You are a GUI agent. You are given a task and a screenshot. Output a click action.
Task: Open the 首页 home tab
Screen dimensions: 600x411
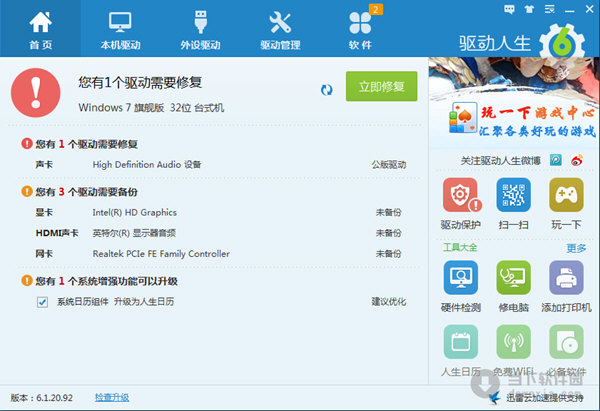click(41, 29)
